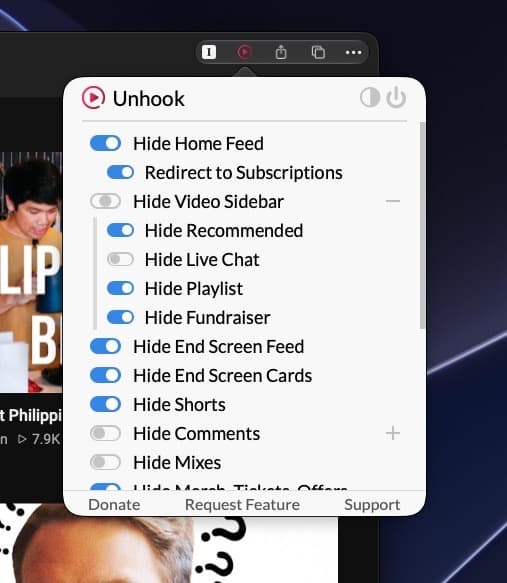Click the 'Unhook' title text

pyautogui.click(x=149, y=99)
